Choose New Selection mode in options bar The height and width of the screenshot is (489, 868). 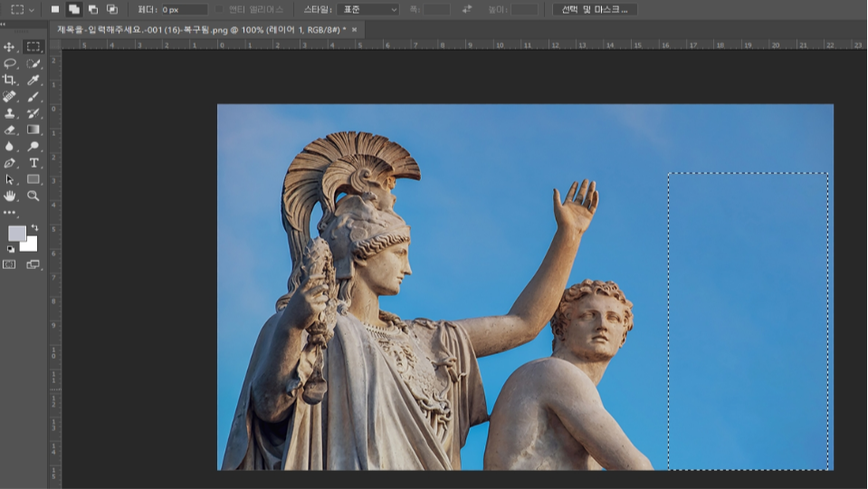[55, 9]
